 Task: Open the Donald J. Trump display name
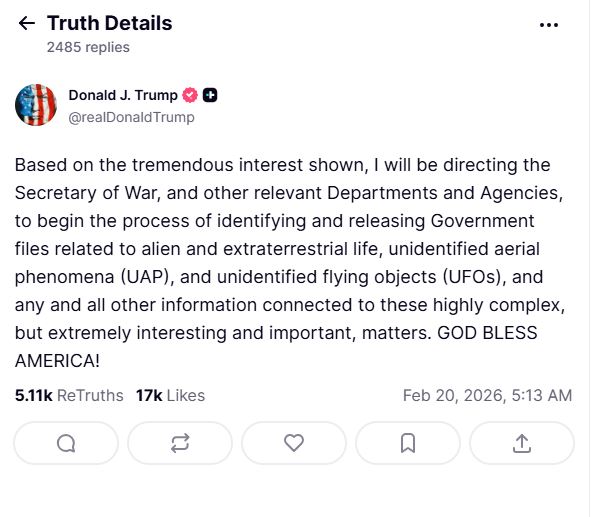(x=122, y=95)
